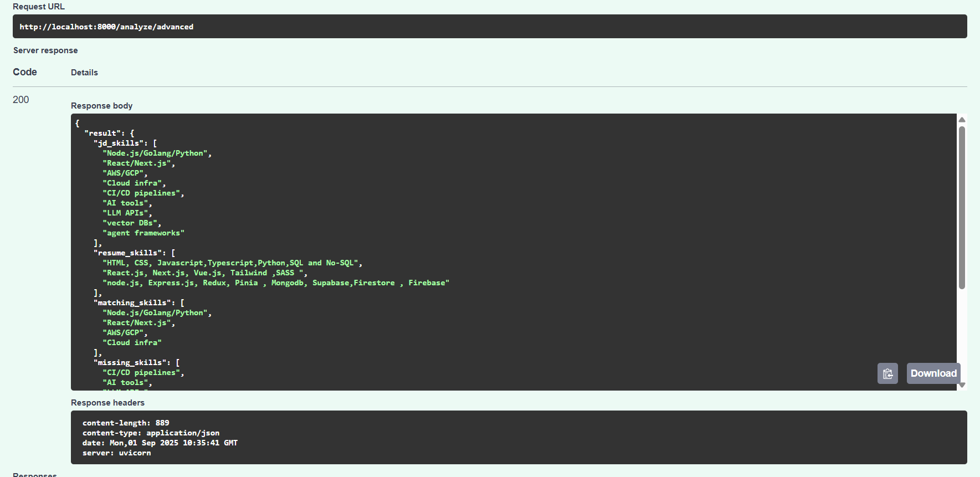Click the "matching_skills" key

pos(132,302)
